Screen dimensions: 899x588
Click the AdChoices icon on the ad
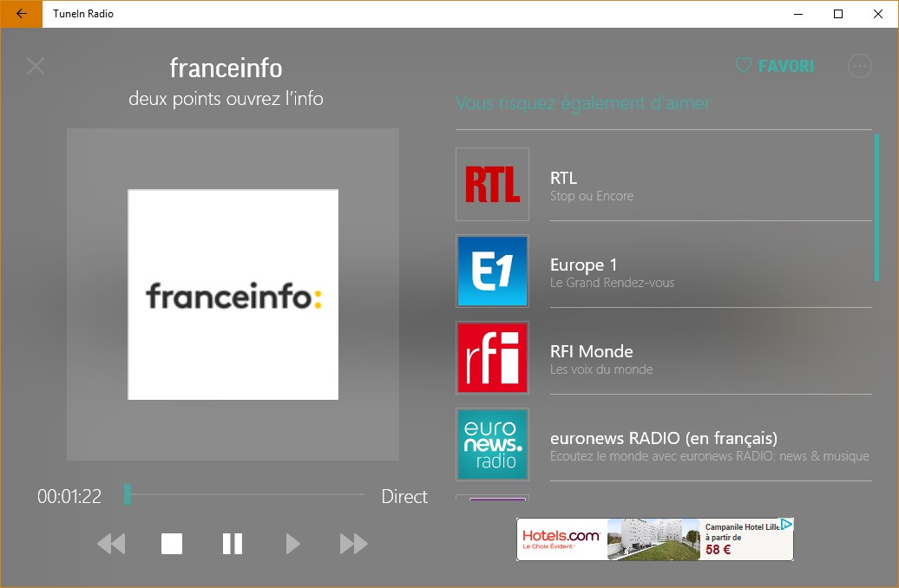point(786,524)
